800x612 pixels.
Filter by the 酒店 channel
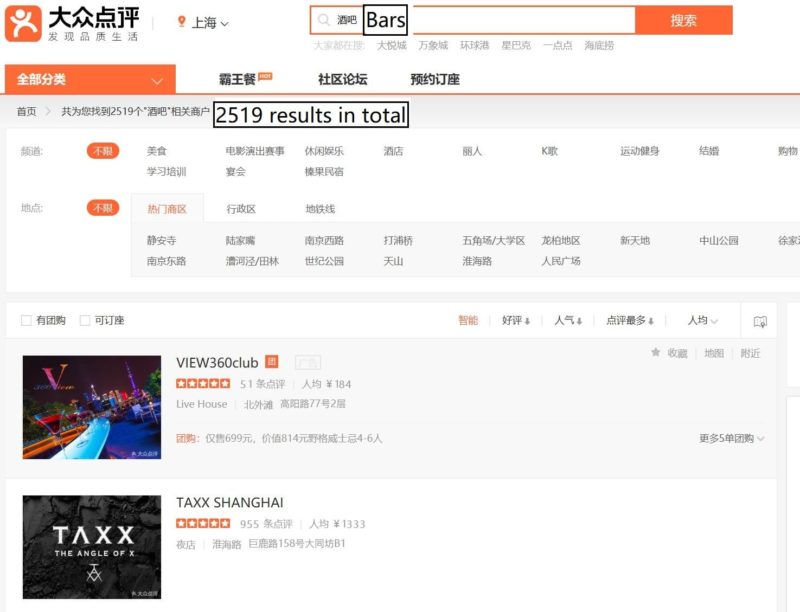393,151
